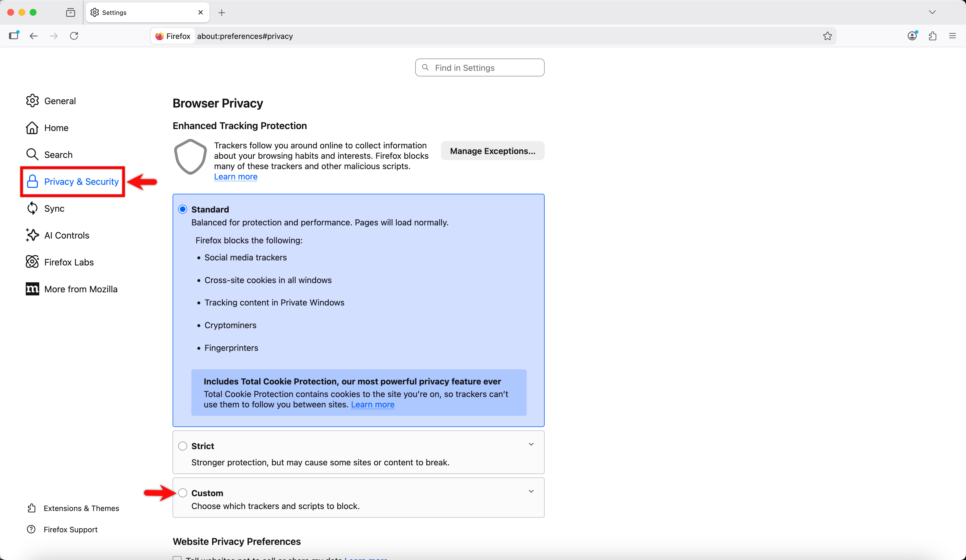Expand the Custom option details chevron
The height and width of the screenshot is (560, 966).
click(531, 491)
